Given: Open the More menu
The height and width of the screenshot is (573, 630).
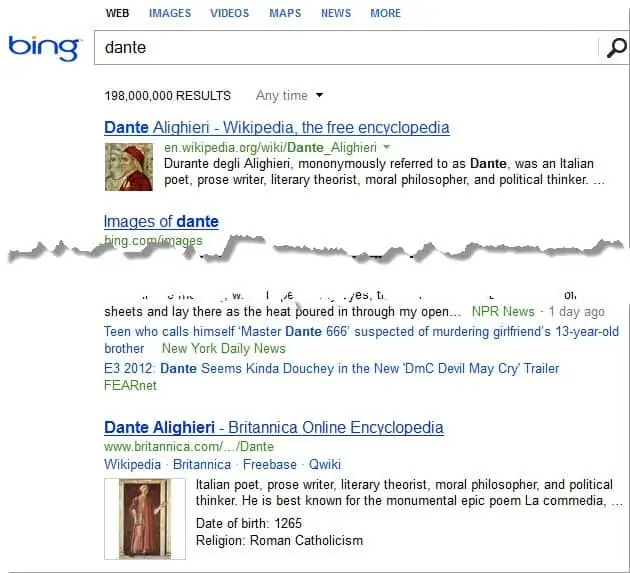Looking at the screenshot, I should tap(385, 13).
